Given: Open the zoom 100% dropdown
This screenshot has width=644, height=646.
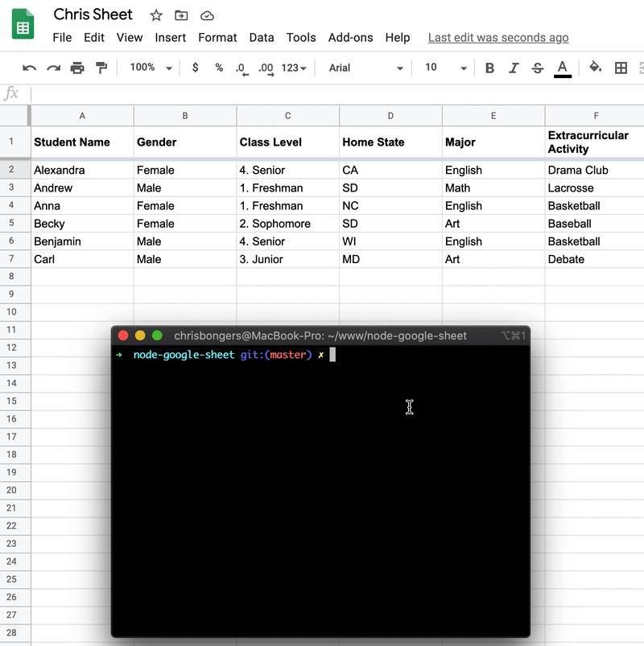Looking at the screenshot, I should [151, 68].
